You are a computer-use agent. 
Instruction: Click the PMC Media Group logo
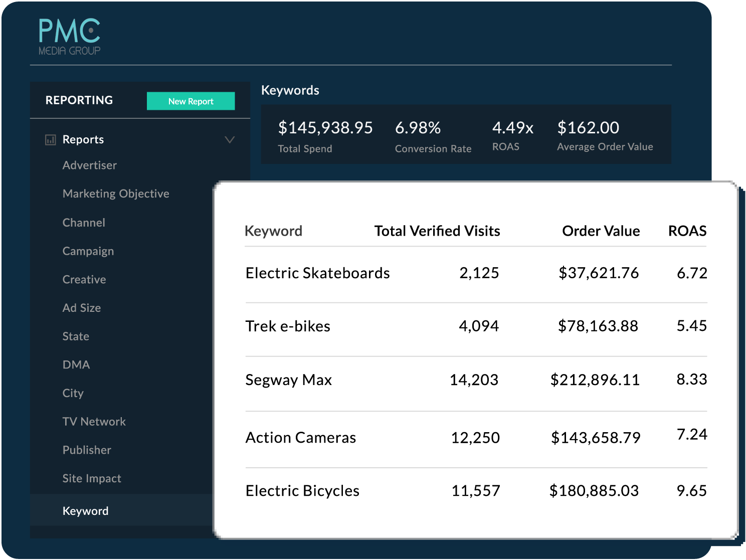70,37
